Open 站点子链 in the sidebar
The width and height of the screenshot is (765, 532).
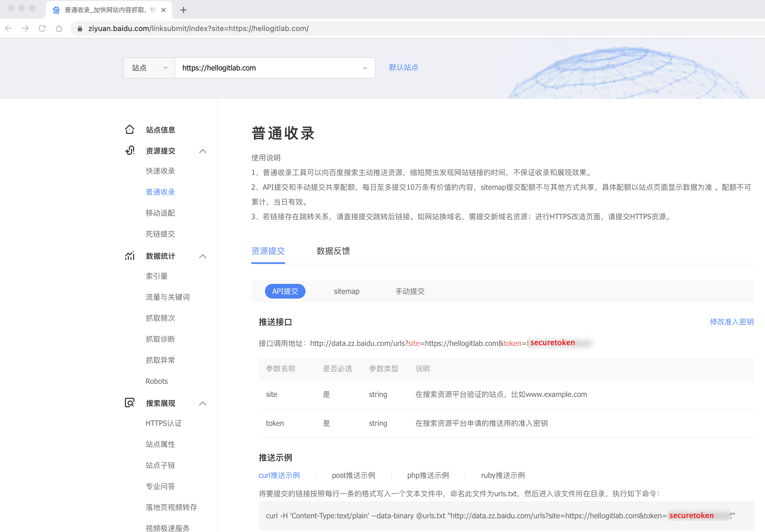point(160,465)
